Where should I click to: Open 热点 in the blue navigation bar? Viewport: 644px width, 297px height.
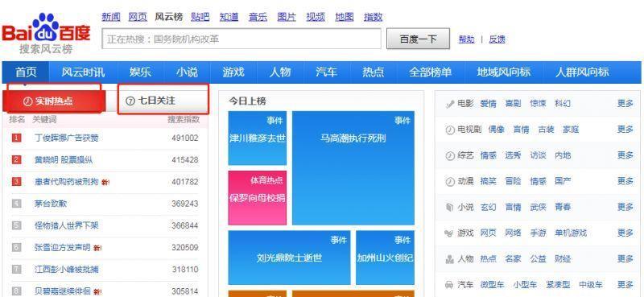[x=373, y=72]
